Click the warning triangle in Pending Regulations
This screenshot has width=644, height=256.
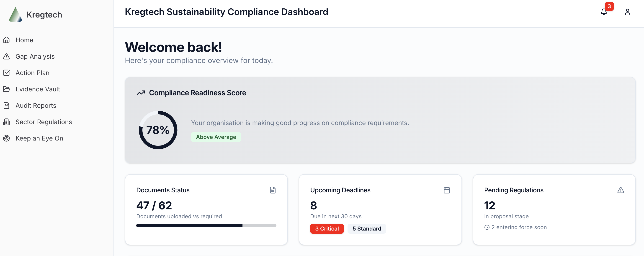click(621, 190)
